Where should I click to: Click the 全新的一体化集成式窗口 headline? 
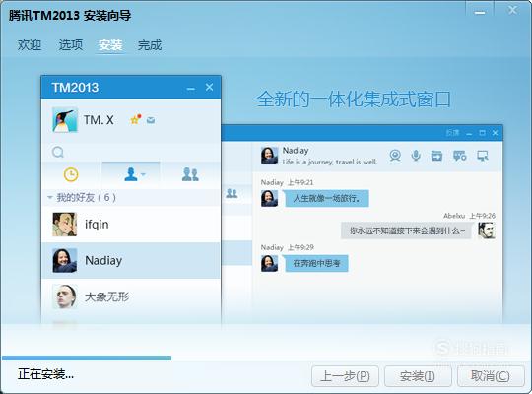click(354, 99)
